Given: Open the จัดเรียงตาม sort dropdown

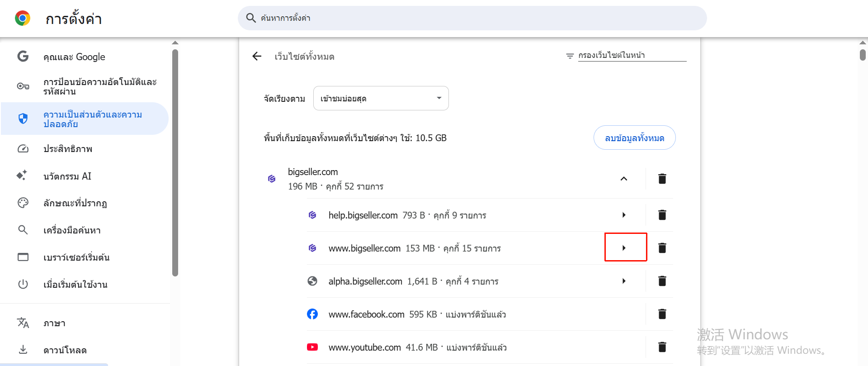Looking at the screenshot, I should [x=381, y=98].
